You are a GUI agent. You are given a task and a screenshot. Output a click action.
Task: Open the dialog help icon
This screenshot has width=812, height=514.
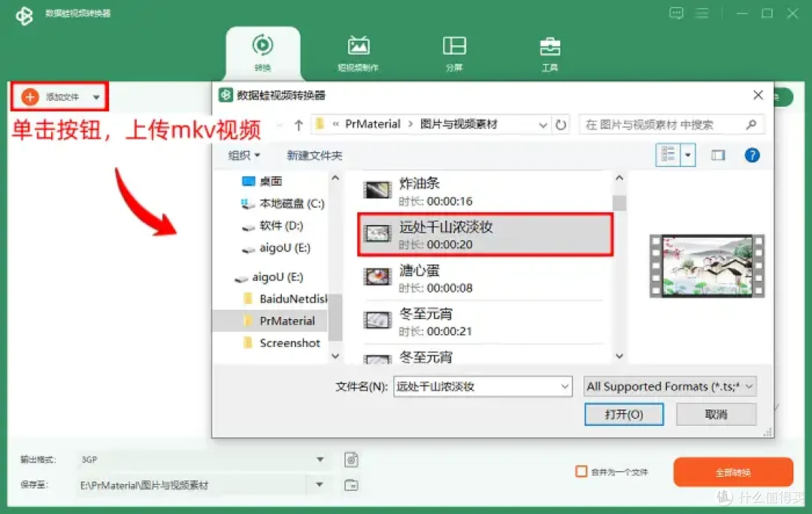click(x=752, y=155)
